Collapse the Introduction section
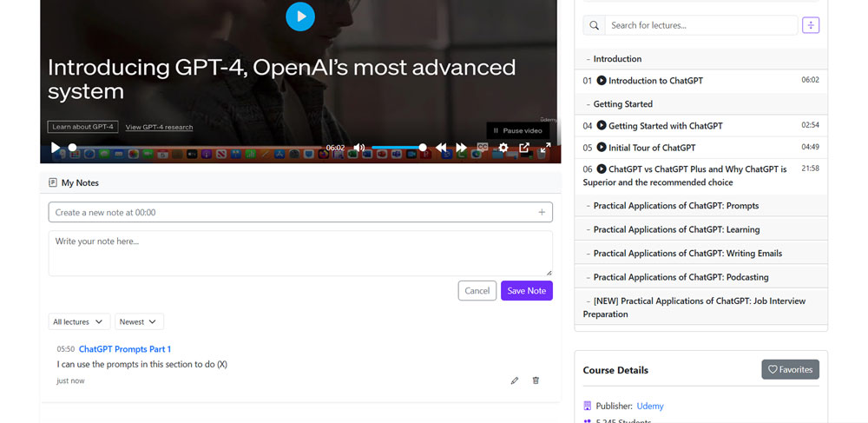The height and width of the screenshot is (423, 868). click(700, 59)
